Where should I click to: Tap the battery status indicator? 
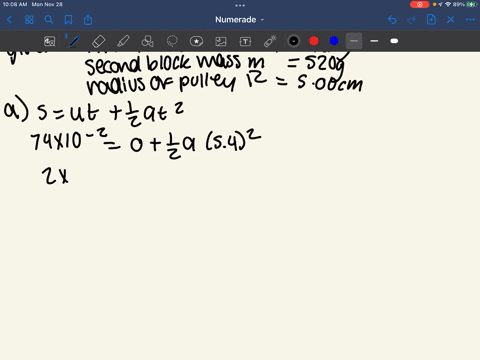(471, 4)
